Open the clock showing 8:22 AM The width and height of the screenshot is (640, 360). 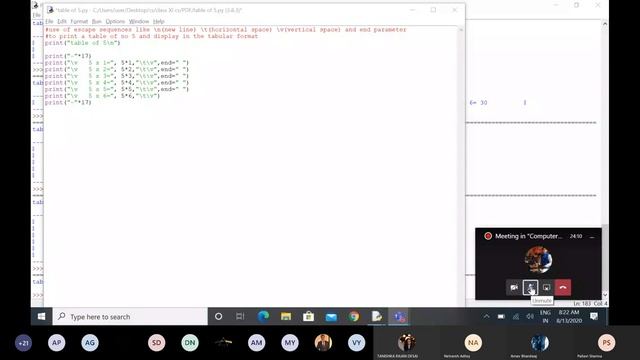569,316
